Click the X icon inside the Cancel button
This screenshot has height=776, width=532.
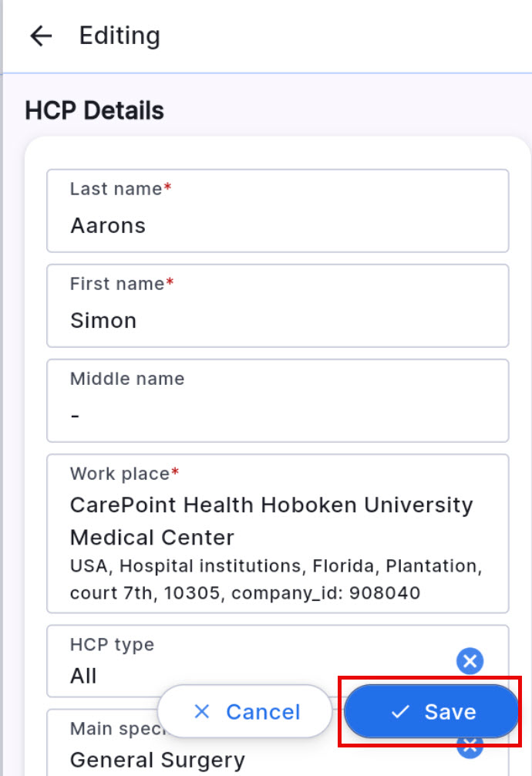pos(201,711)
